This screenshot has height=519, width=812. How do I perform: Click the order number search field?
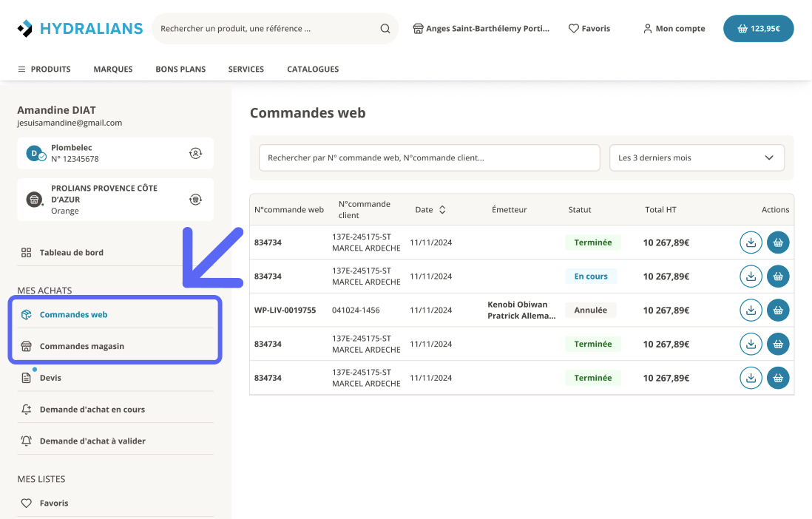pos(430,157)
